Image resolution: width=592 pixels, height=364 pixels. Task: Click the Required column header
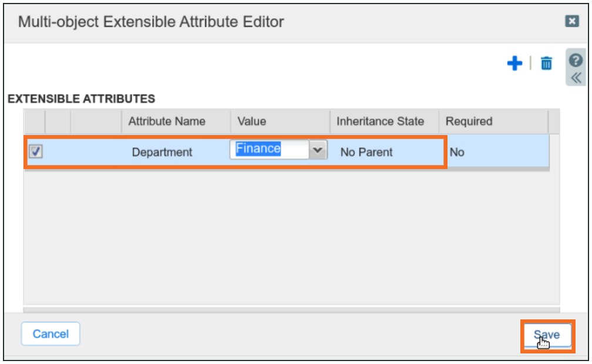[469, 122]
